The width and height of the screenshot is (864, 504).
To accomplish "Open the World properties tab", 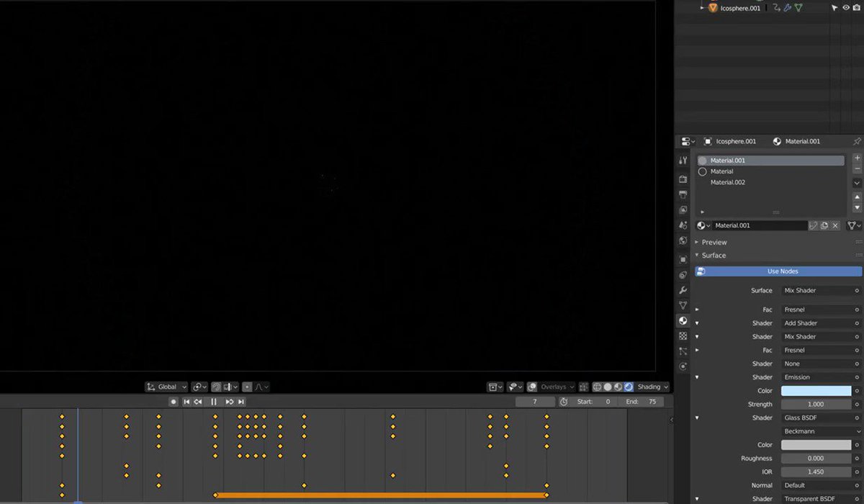I will 683,241.
